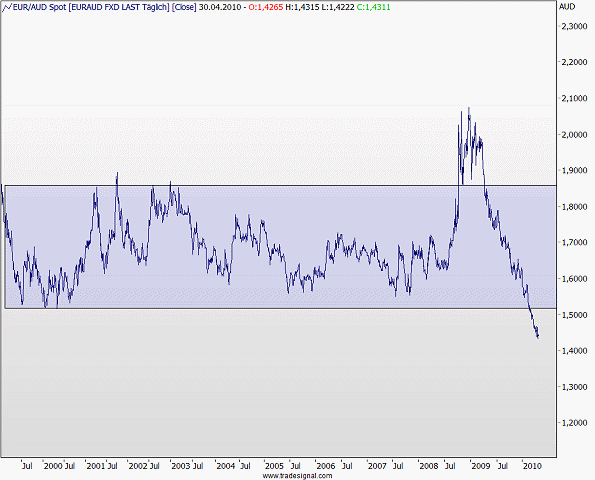595x480 pixels.
Task: Click the green close value C:1,4311
Action: click(x=373, y=7)
